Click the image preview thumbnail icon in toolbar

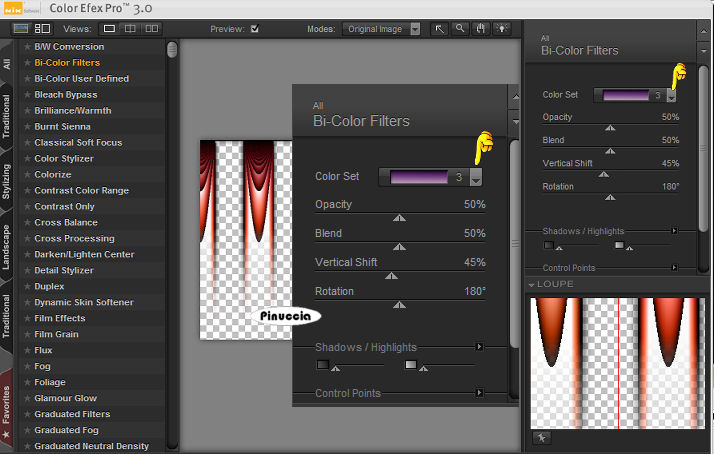[x=21, y=29]
